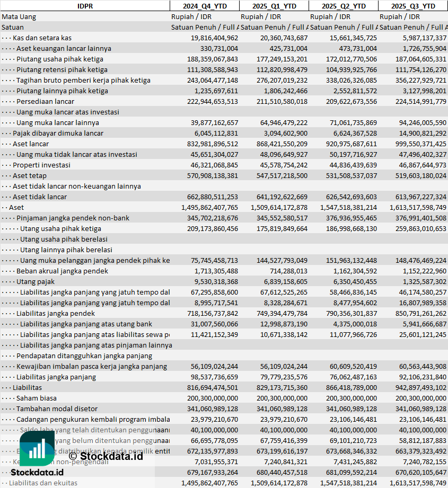Select Liabilitas jangka panjang atas utang bank label

(86, 323)
